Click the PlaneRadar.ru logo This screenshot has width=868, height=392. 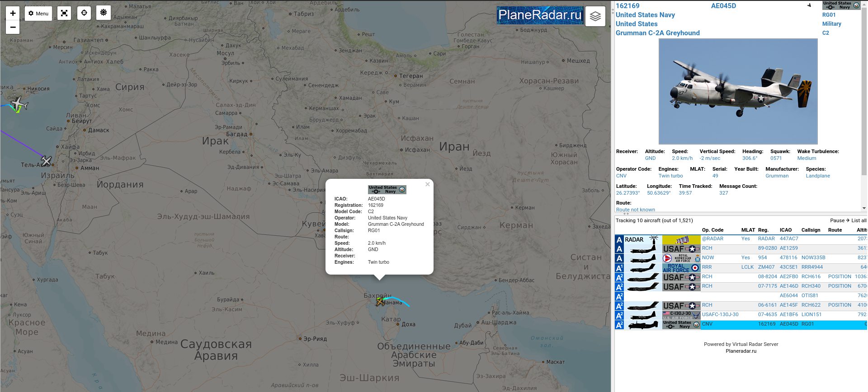(540, 15)
